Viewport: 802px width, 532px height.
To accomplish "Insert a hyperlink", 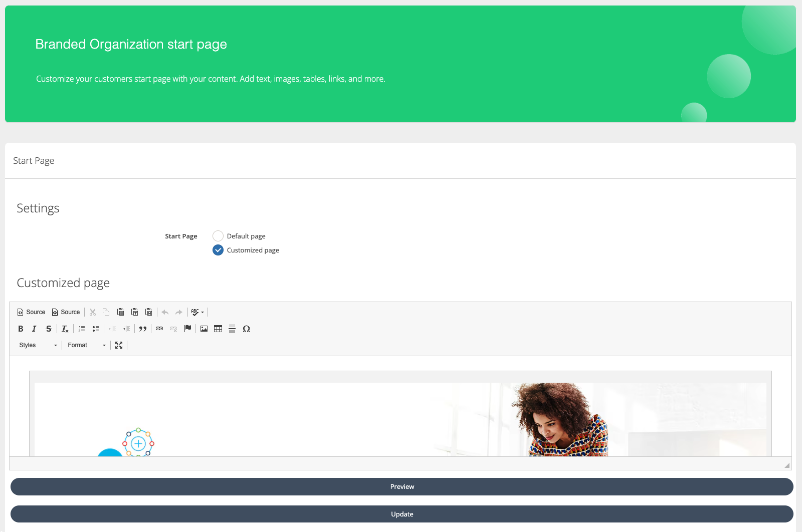I will point(159,329).
